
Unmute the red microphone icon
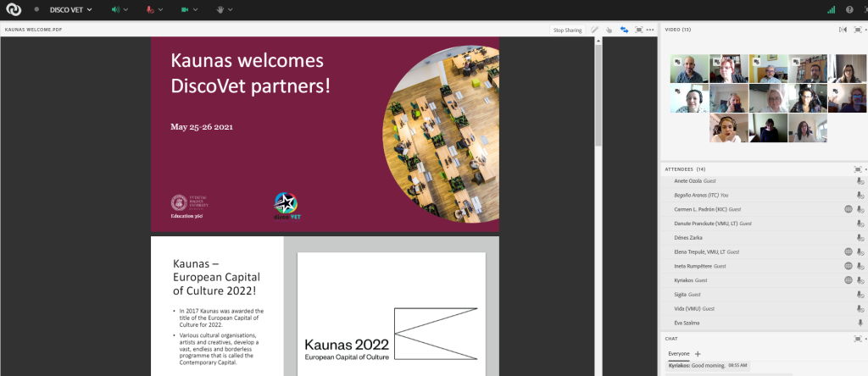(150, 10)
